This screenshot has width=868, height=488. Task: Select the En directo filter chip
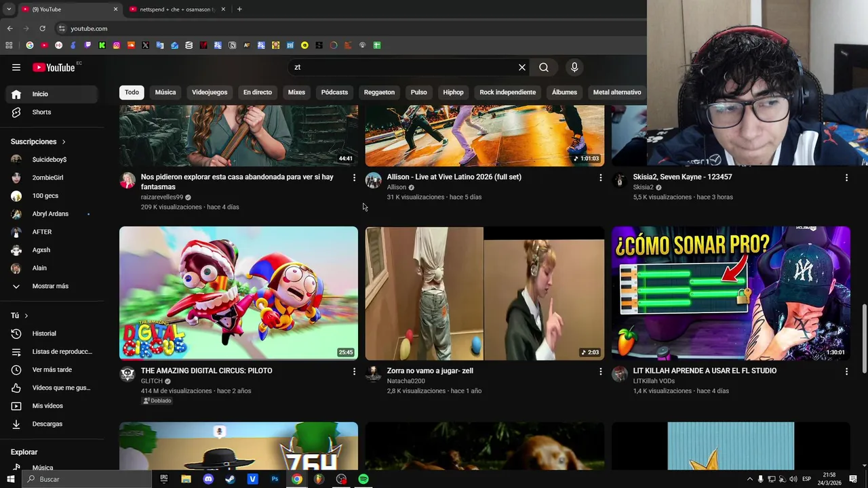pos(258,92)
